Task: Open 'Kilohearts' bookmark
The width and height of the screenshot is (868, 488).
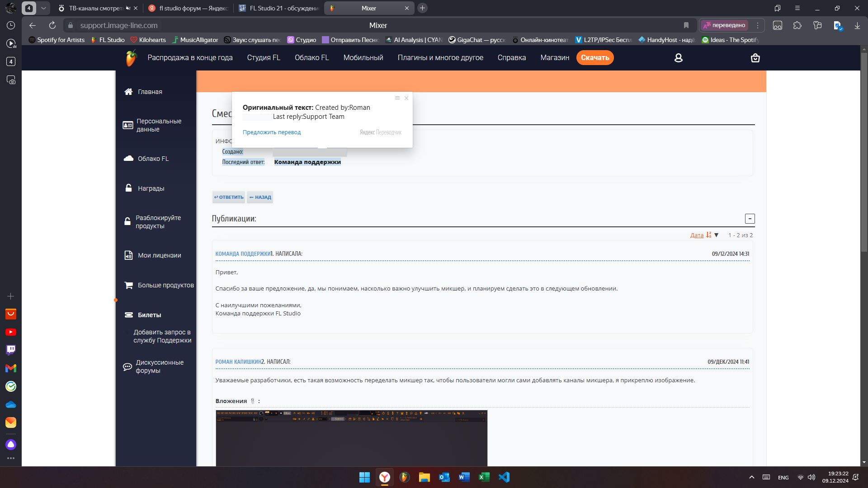Action: click(148, 40)
